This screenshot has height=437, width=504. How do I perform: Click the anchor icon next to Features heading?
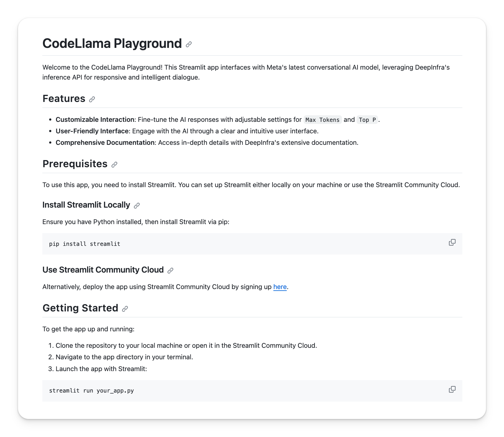(x=92, y=99)
